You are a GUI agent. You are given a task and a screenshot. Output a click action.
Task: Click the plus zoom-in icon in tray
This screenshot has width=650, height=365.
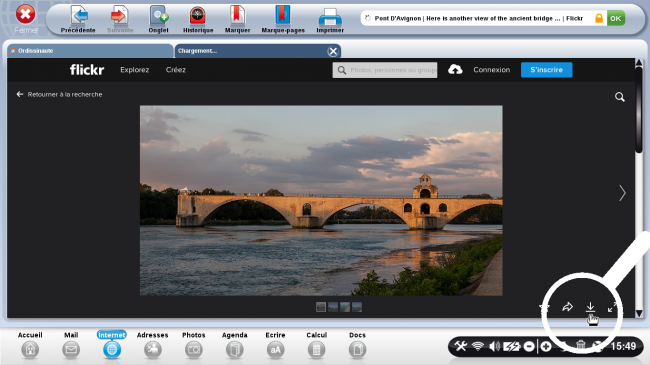[x=546, y=346]
